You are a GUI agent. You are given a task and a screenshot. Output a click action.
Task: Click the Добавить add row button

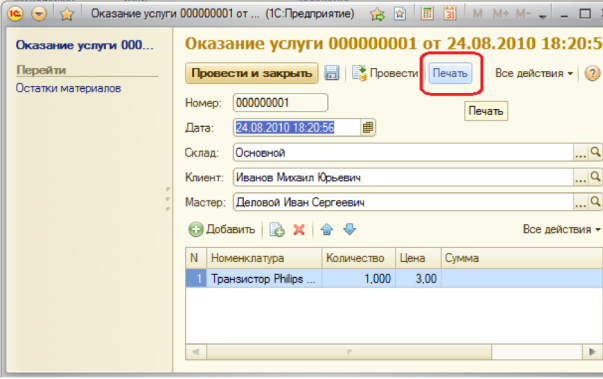[x=222, y=229]
